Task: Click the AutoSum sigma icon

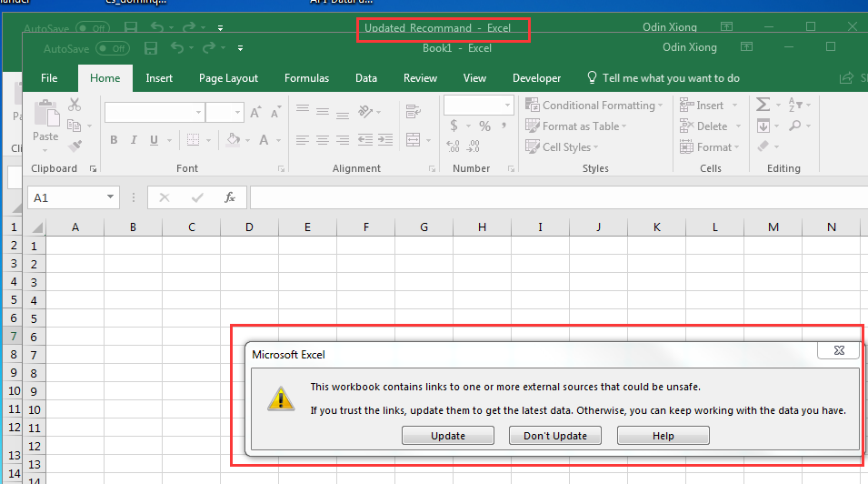Action: 763,105
